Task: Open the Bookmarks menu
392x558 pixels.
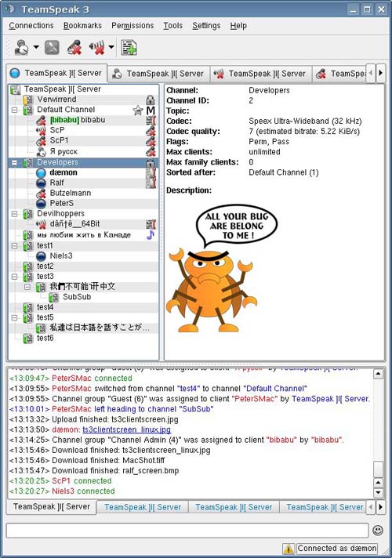Action: tap(82, 26)
